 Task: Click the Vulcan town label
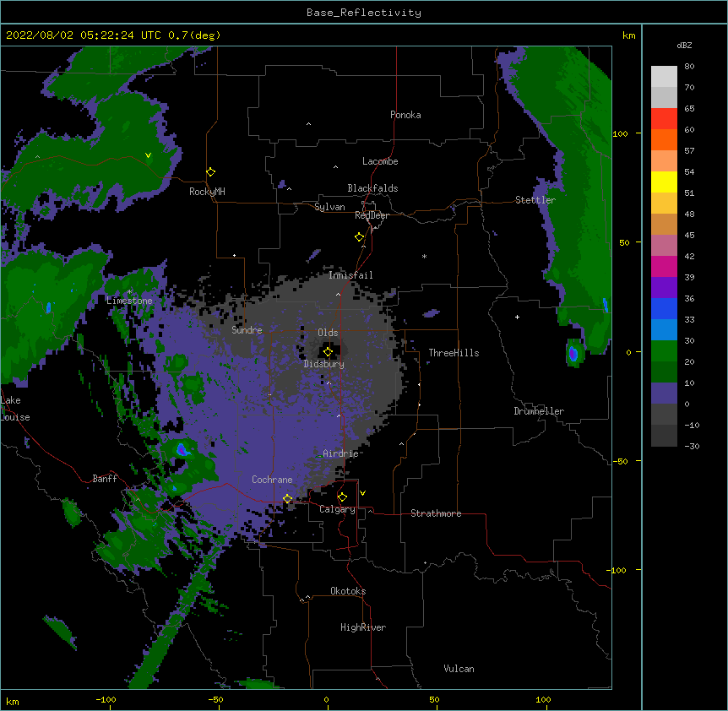pyautogui.click(x=459, y=669)
